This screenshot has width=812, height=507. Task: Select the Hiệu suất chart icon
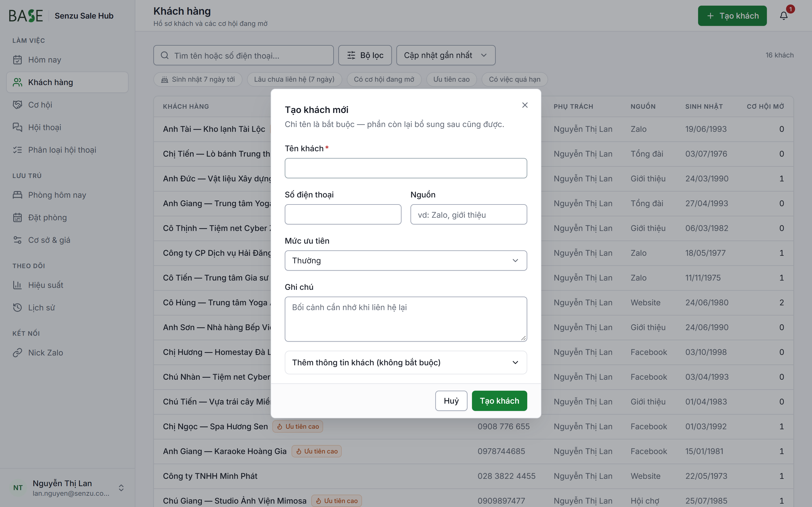pos(17,285)
